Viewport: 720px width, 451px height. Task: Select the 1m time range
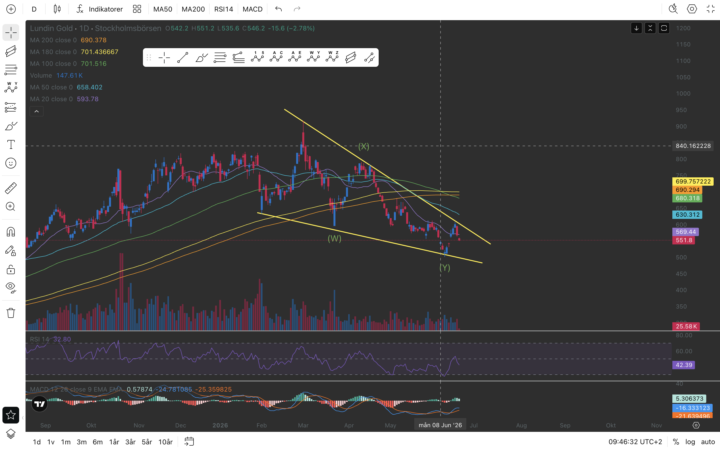pyautogui.click(x=66, y=442)
